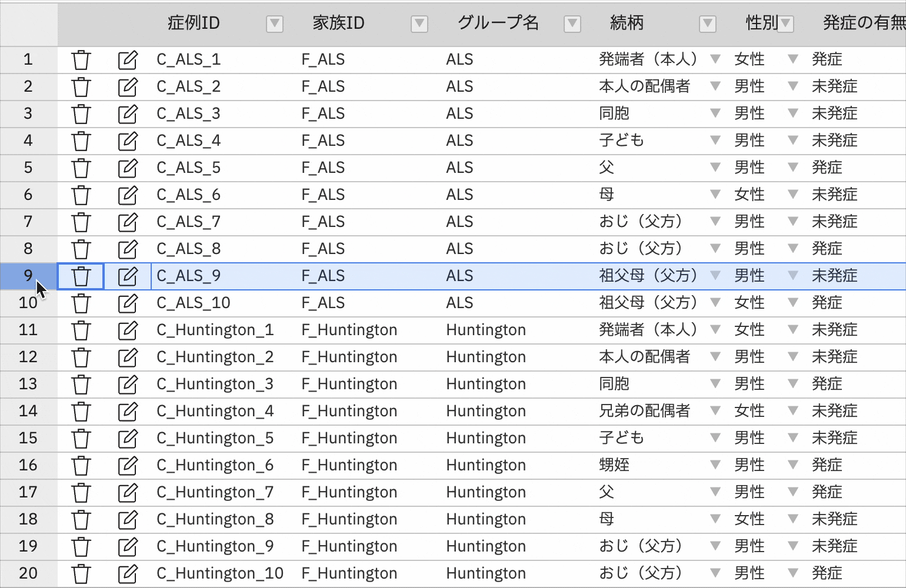Select the C_Huntington_3 case ID cell
906x588 pixels.
(215, 384)
